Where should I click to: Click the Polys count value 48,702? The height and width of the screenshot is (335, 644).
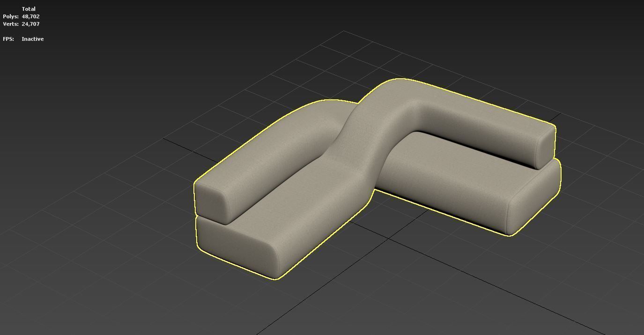(30, 16)
